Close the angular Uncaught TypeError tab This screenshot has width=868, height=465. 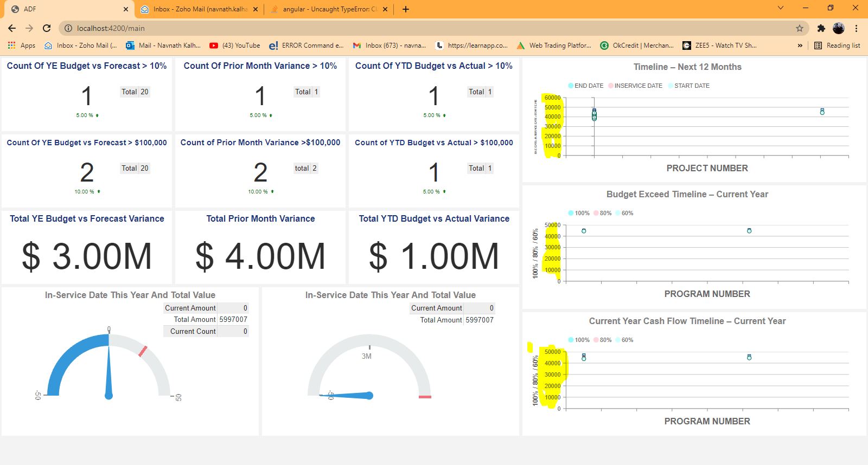click(385, 9)
